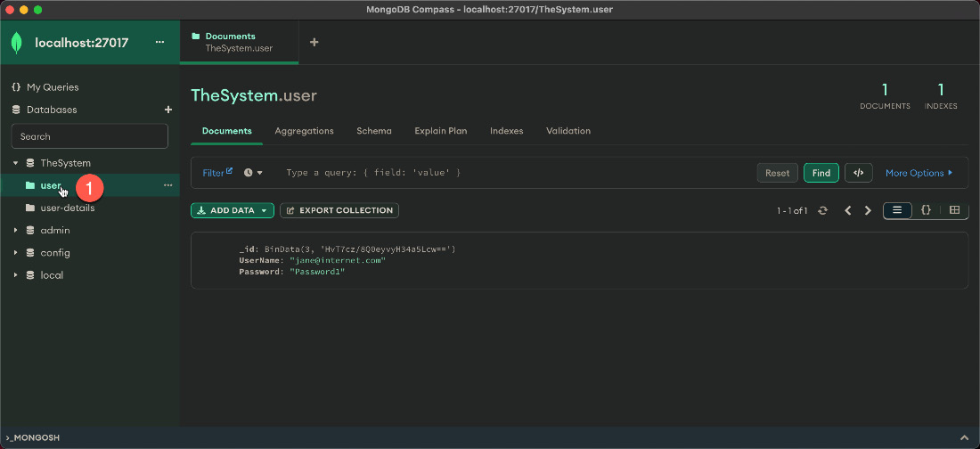Click the 1 DOCUMENTS count stat
This screenshot has height=449, width=980.
click(x=885, y=96)
